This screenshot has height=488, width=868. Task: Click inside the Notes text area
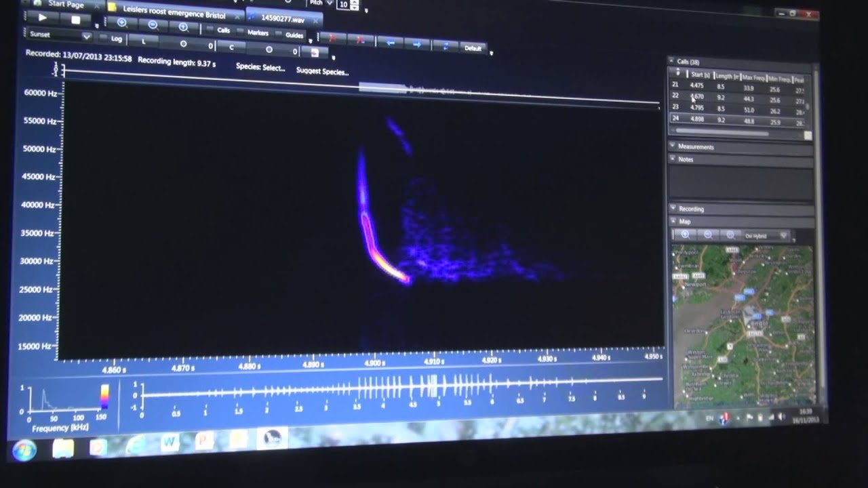coord(740,183)
